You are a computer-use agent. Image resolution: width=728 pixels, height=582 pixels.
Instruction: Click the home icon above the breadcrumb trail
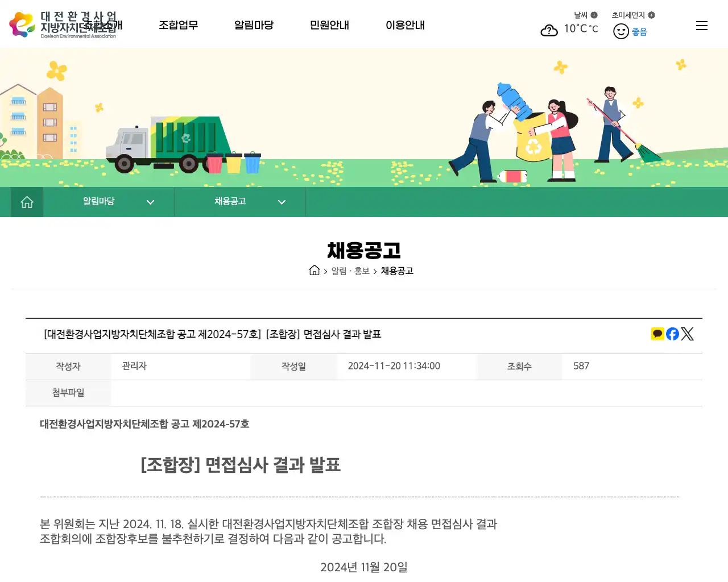pos(315,270)
